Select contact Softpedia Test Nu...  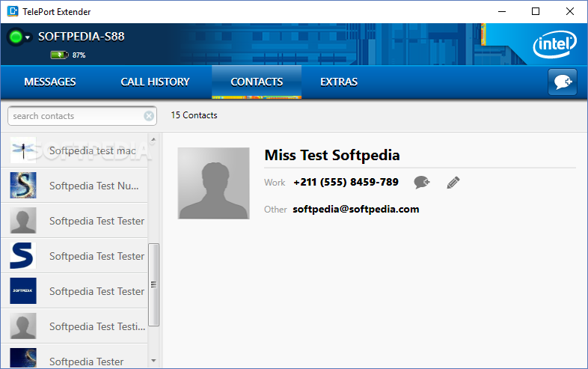tap(74, 186)
